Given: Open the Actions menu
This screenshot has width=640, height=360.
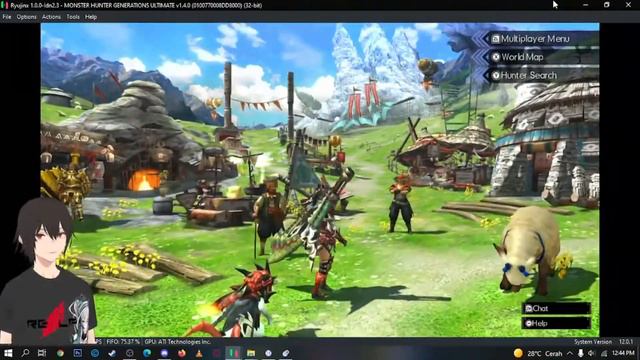Looking at the screenshot, I should 51,17.
